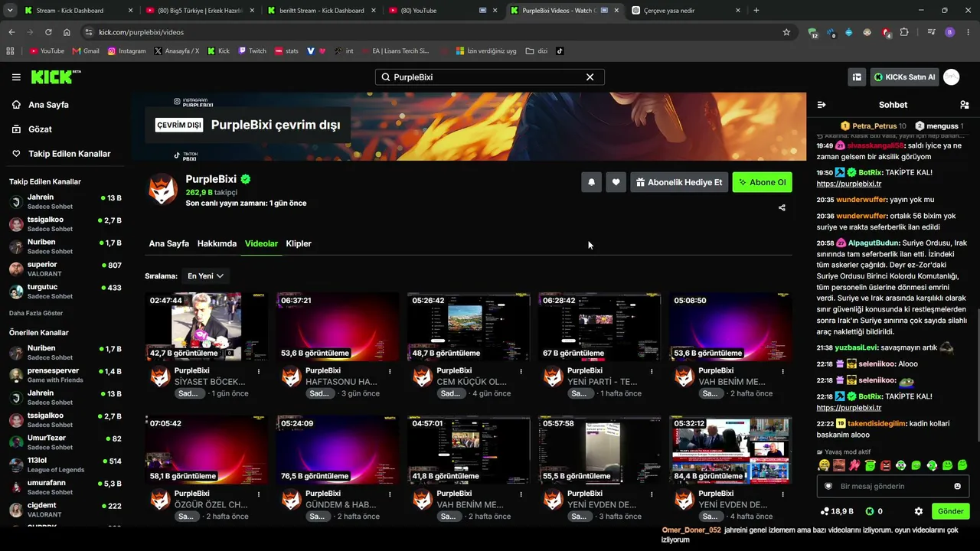
Task: Click Abonelik Hediye Et button
Action: pyautogui.click(x=679, y=182)
